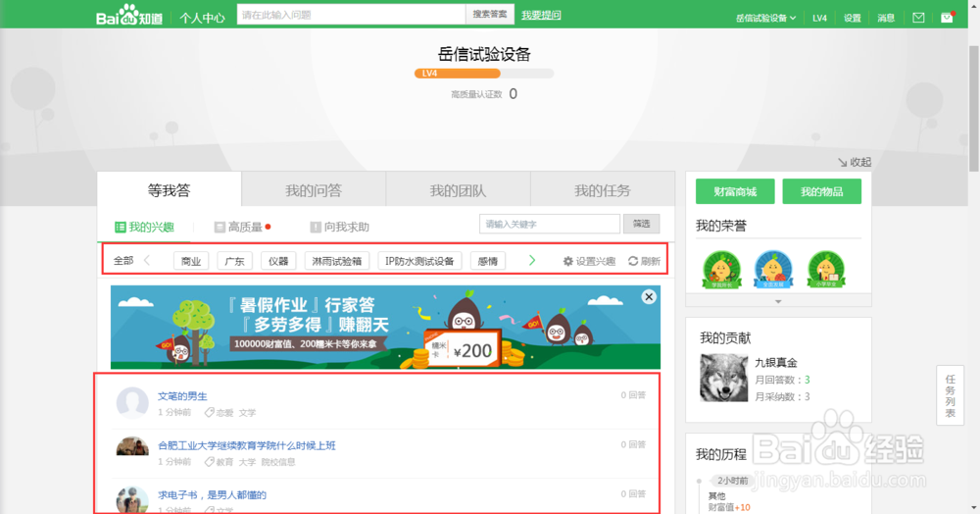Viewport: 980px width, 514px height.
Task: Open the shopping bag icon in header
Action: [x=948, y=18]
